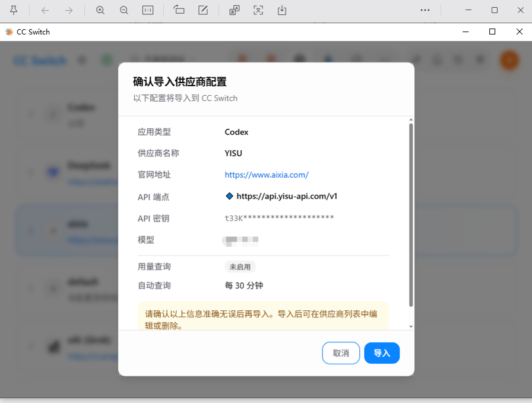Viewport: 532px width, 403px height.
Task: Click the 自动查询 label
Action: (154, 285)
